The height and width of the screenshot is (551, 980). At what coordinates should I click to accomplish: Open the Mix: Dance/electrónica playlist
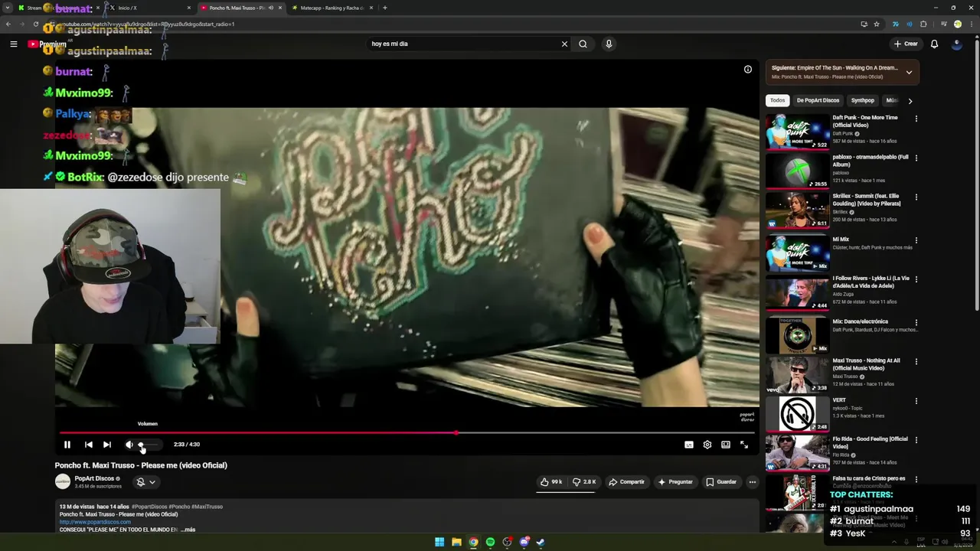coord(798,335)
